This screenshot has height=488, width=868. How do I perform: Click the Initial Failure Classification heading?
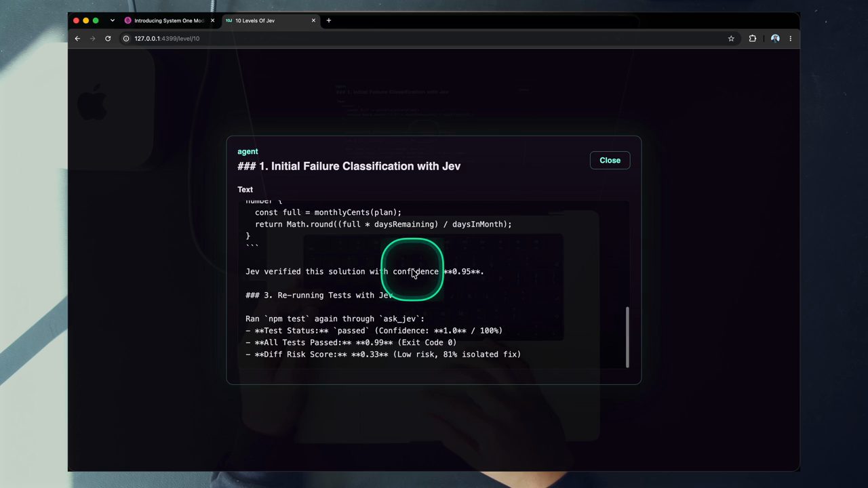coord(349,166)
